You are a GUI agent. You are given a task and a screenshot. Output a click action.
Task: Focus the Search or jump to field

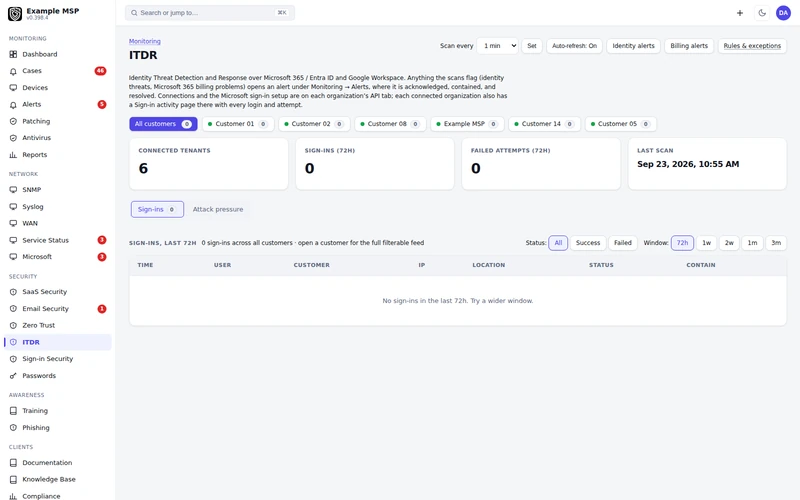pos(210,13)
